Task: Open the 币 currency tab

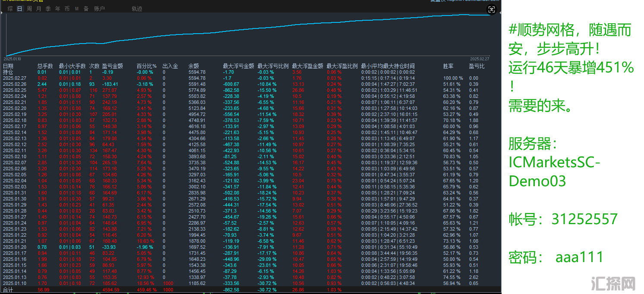Action: 67,9
